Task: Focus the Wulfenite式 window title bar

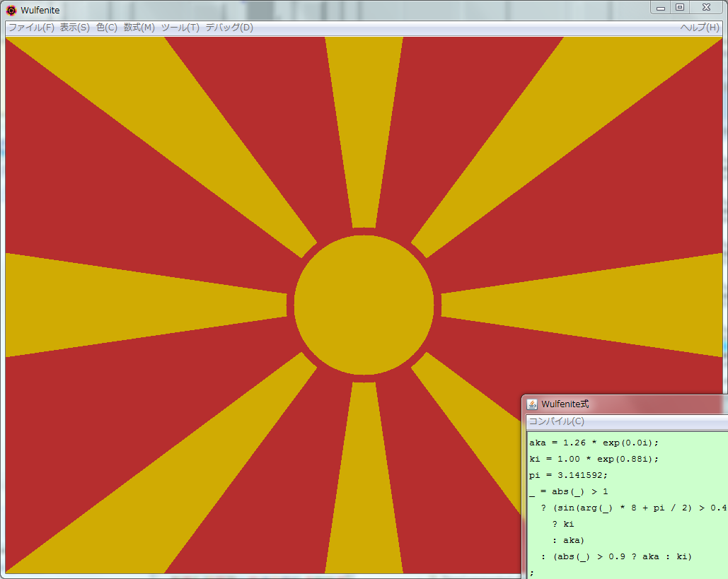Action: coord(637,404)
